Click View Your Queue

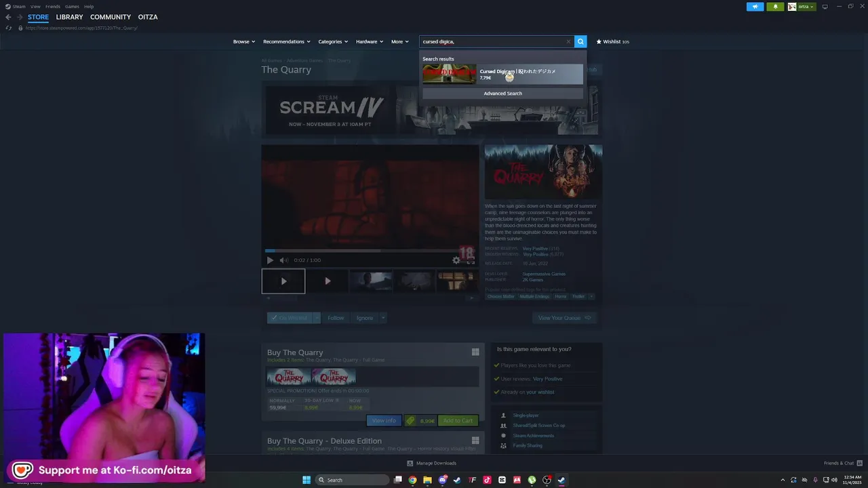click(564, 318)
